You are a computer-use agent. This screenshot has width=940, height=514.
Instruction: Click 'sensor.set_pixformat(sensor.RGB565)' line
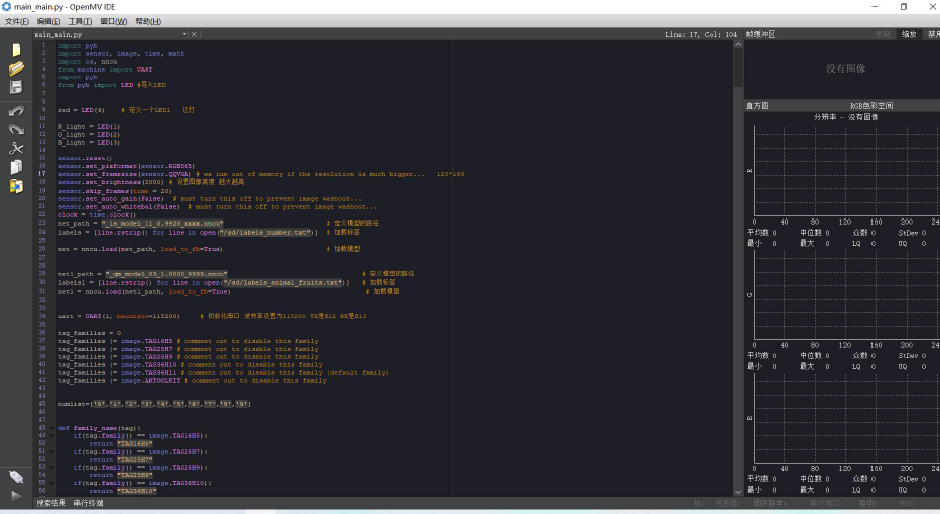(126, 166)
